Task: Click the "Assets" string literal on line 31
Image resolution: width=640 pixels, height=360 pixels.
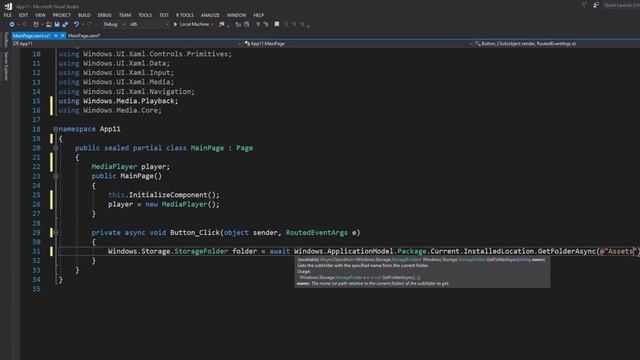Action: (x=619, y=251)
